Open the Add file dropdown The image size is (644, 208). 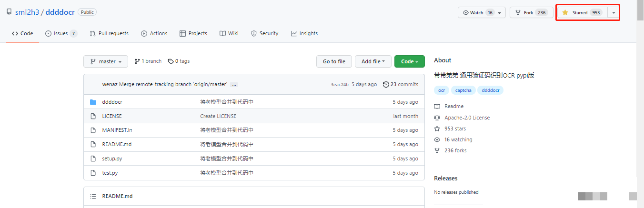tap(373, 61)
